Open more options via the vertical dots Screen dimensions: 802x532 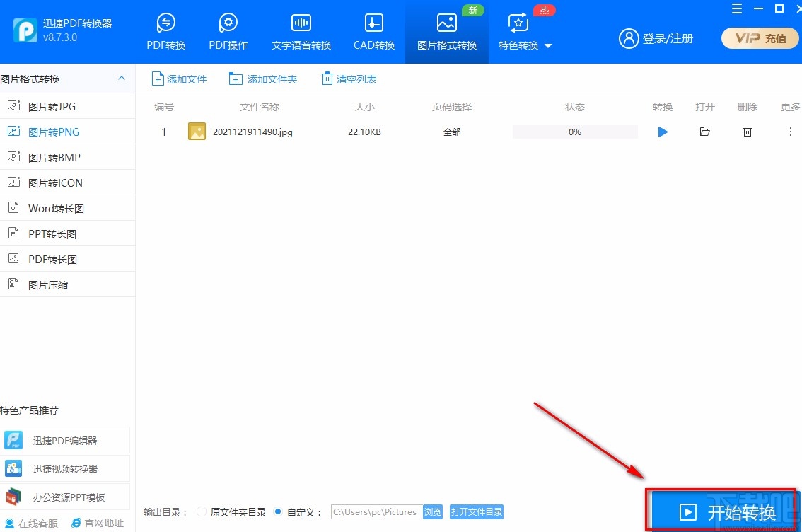click(x=790, y=132)
